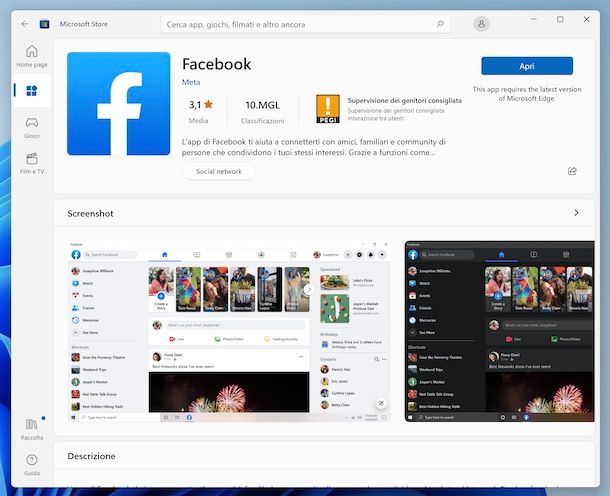Open the Meta publisher link
610x496 pixels.
pyautogui.click(x=191, y=82)
